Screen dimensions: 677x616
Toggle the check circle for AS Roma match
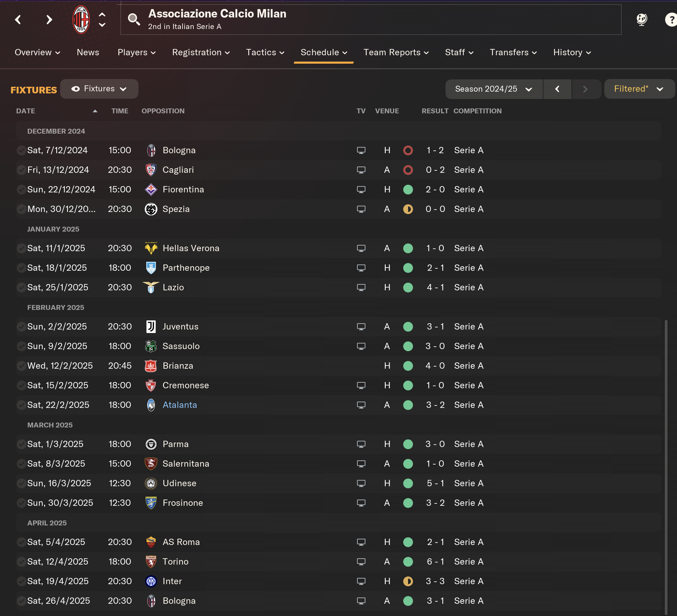point(21,542)
